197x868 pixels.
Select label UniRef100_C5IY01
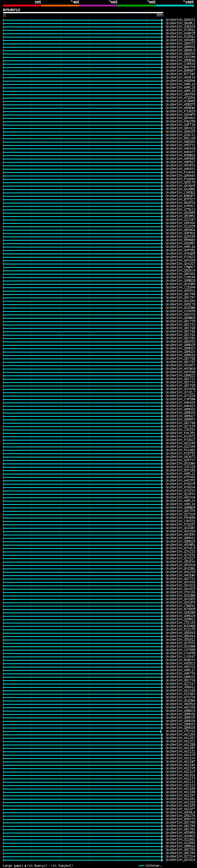coord(180,731)
